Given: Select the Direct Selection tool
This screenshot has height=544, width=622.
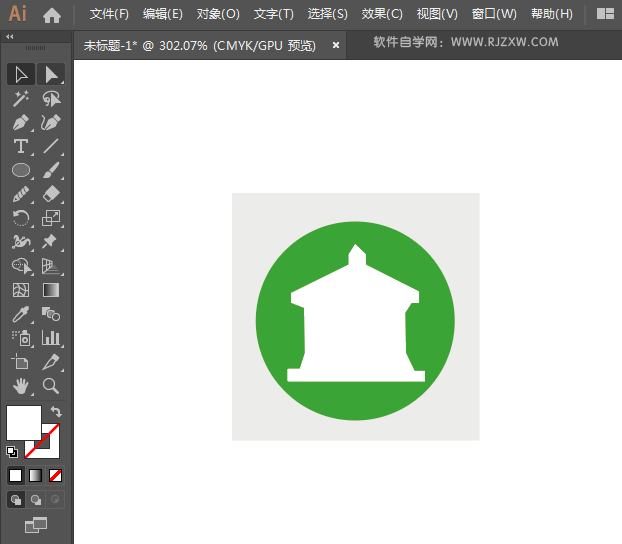Looking at the screenshot, I should click(51, 74).
